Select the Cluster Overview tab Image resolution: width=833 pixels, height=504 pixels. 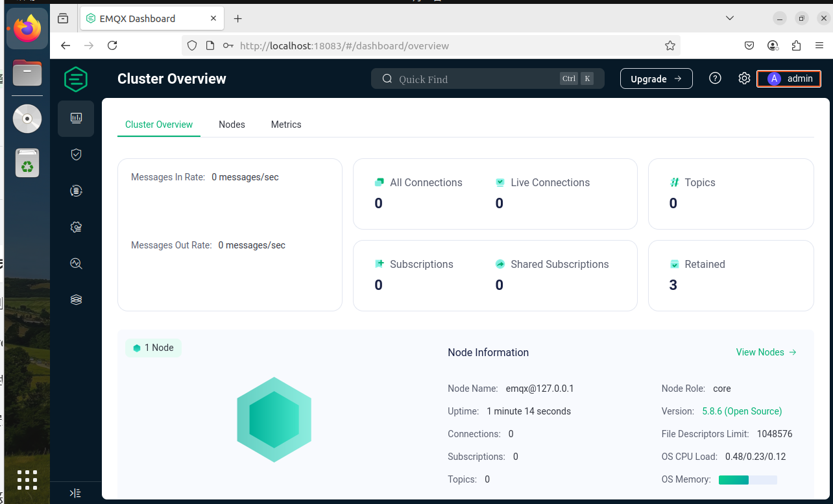click(x=159, y=125)
